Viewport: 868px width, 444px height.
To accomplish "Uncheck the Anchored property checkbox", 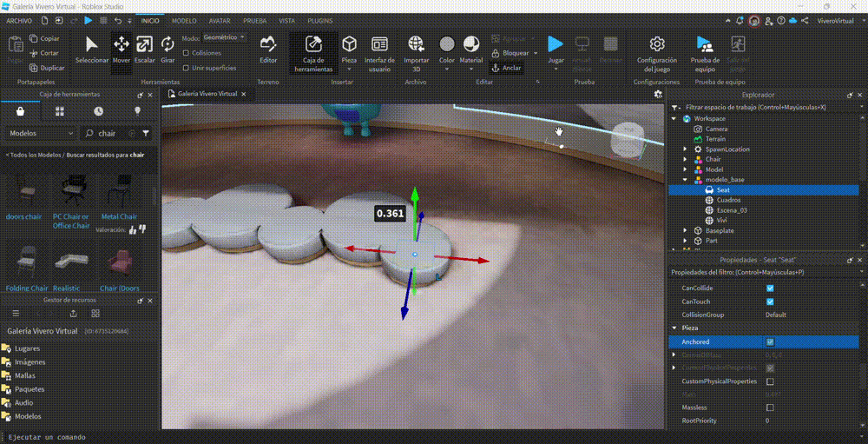I will [770, 342].
